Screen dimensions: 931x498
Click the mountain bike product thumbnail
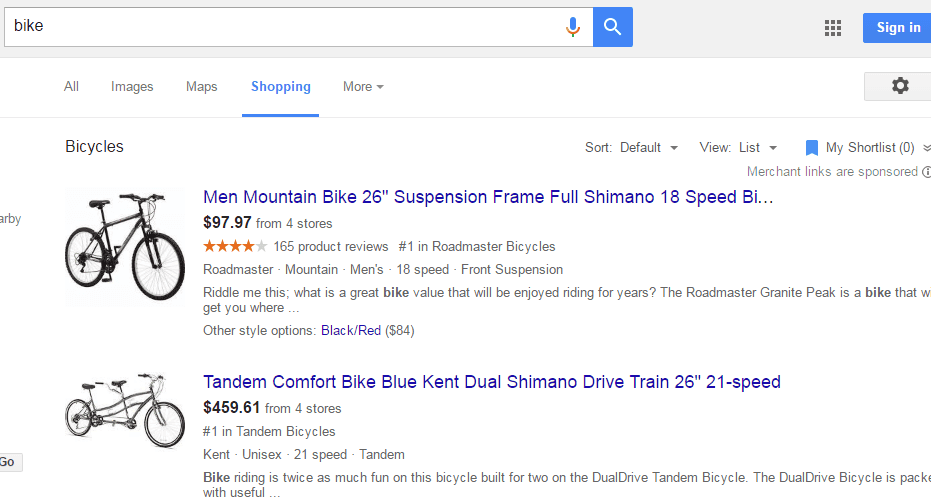125,245
